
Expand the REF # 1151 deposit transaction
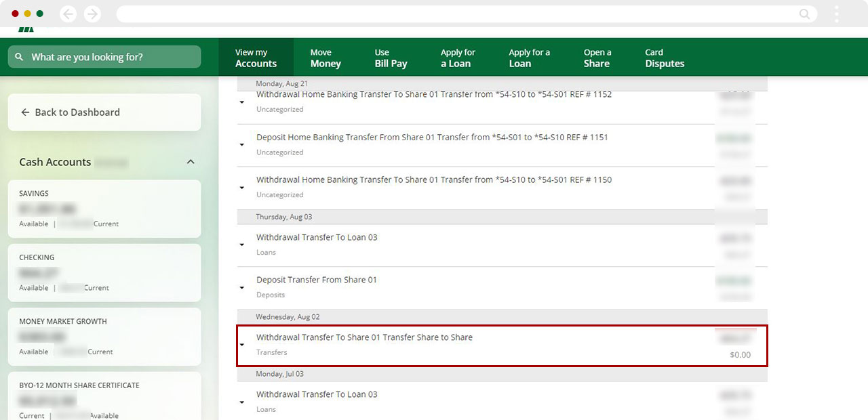[x=242, y=144]
